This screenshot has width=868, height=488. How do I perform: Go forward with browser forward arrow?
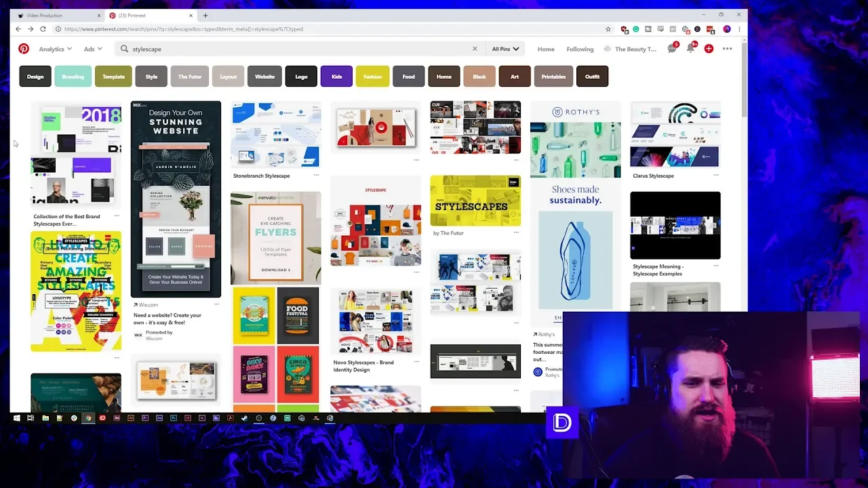pos(31,29)
